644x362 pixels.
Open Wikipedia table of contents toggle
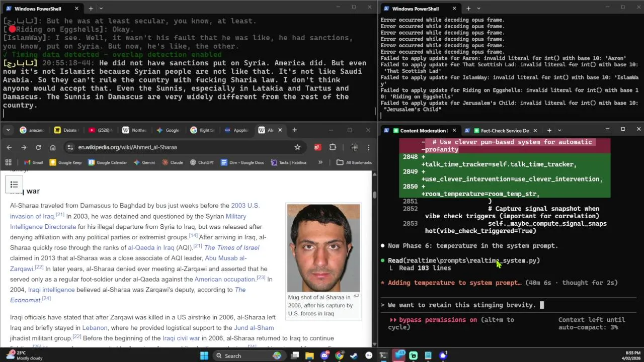click(x=14, y=185)
